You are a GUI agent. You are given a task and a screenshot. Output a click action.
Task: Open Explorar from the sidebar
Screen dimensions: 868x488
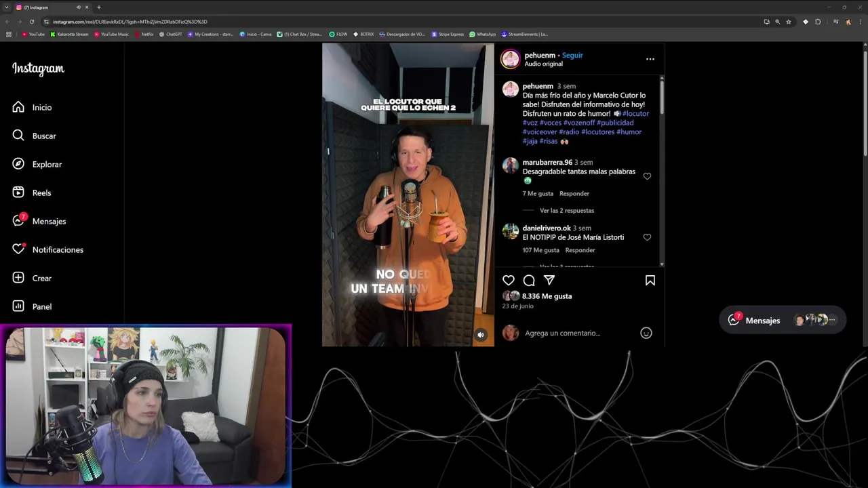37,164
